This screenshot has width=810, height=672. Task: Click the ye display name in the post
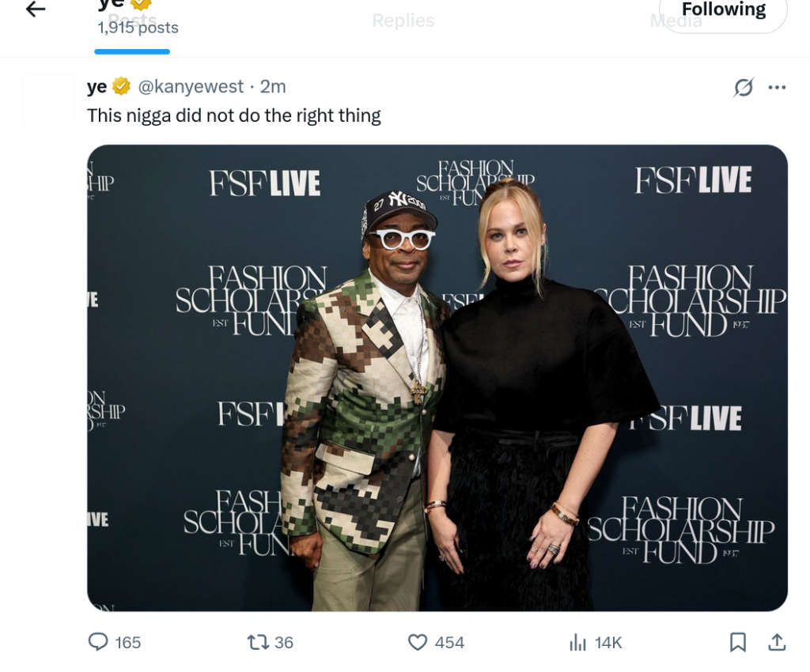coord(97,86)
